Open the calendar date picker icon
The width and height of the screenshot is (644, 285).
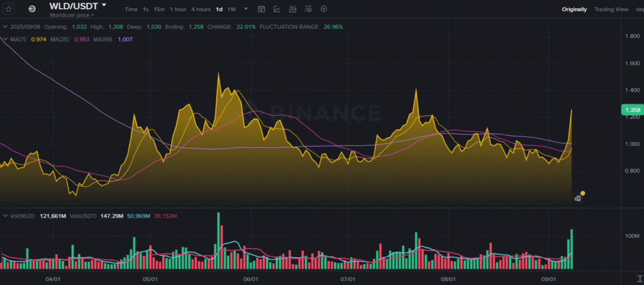click(261, 9)
